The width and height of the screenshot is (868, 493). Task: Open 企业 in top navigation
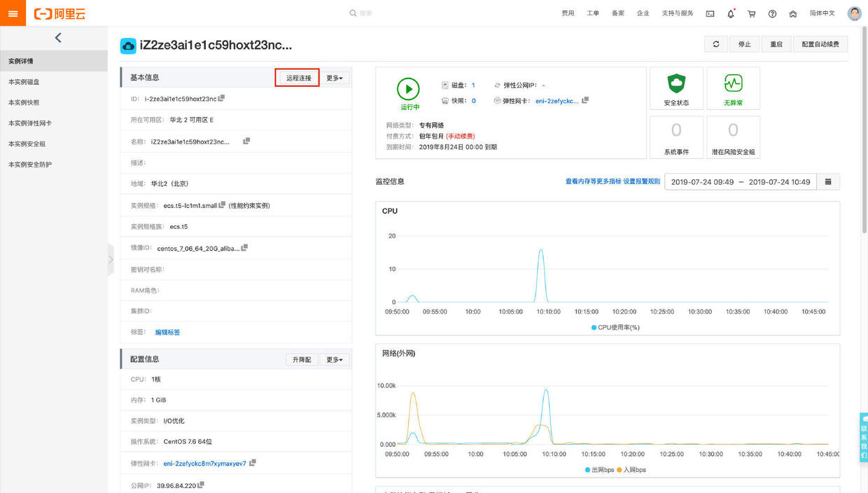pos(643,13)
